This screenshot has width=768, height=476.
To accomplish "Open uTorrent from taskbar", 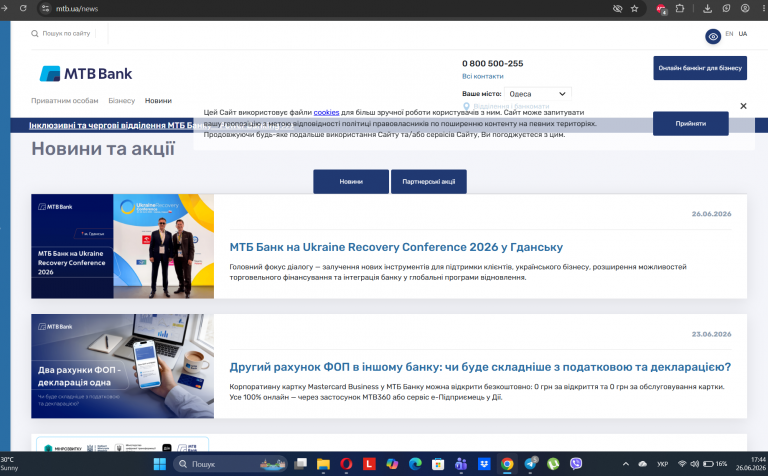I will (x=553, y=464).
